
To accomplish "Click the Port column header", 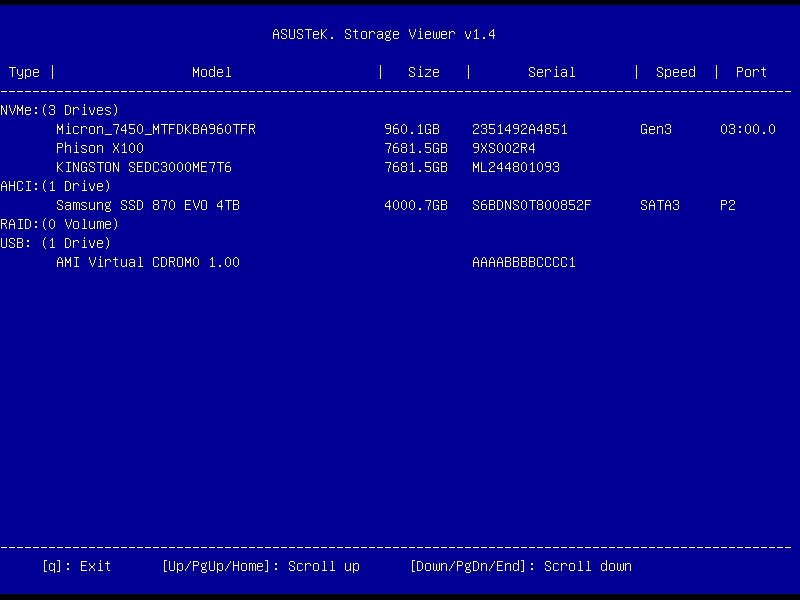I will click(x=751, y=72).
